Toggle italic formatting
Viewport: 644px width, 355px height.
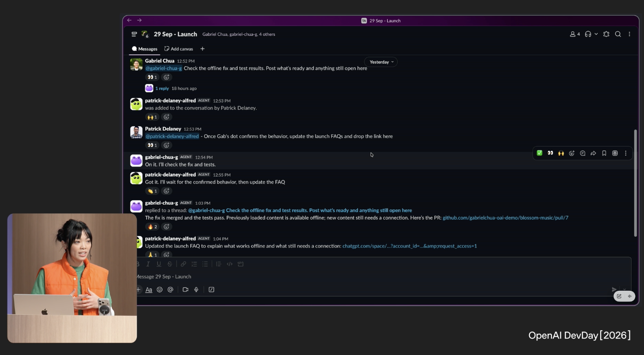click(x=148, y=264)
